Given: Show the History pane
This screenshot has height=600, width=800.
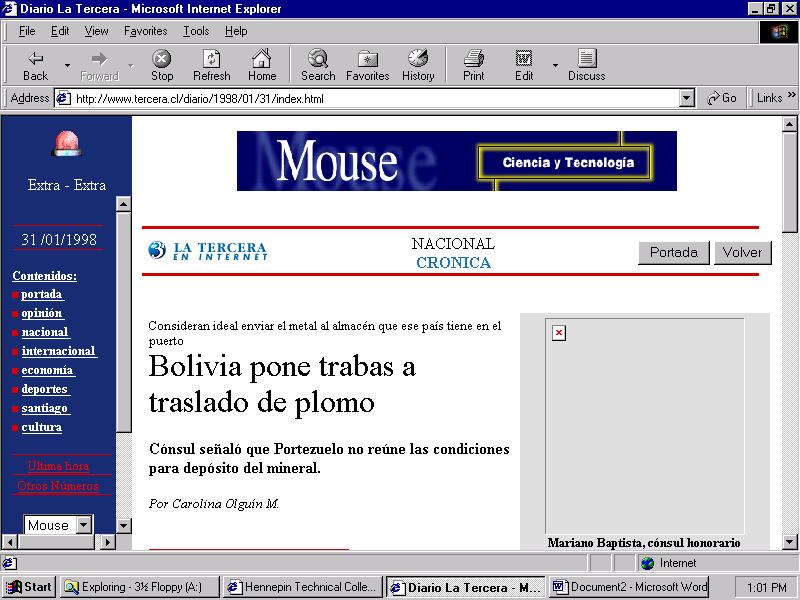Looking at the screenshot, I should (x=418, y=65).
